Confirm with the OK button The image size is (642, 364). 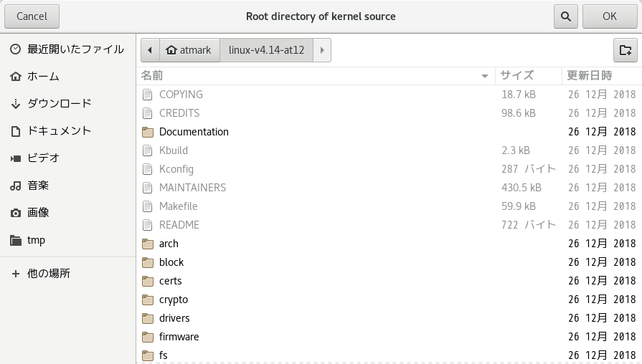pyautogui.click(x=609, y=16)
